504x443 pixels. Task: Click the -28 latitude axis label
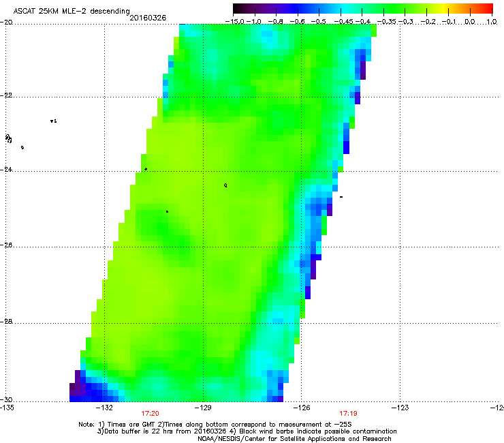[x=6, y=322]
